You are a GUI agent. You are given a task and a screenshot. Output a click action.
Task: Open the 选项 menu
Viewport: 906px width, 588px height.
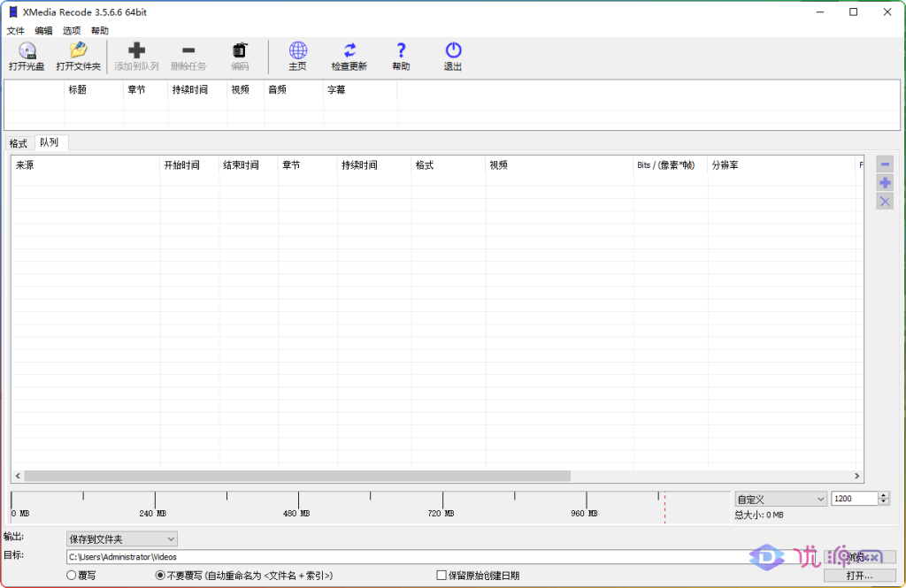pos(72,31)
